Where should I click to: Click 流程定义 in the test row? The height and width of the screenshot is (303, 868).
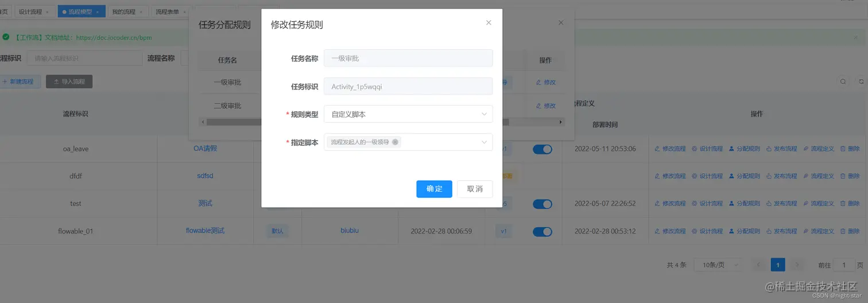pyautogui.click(x=819, y=204)
